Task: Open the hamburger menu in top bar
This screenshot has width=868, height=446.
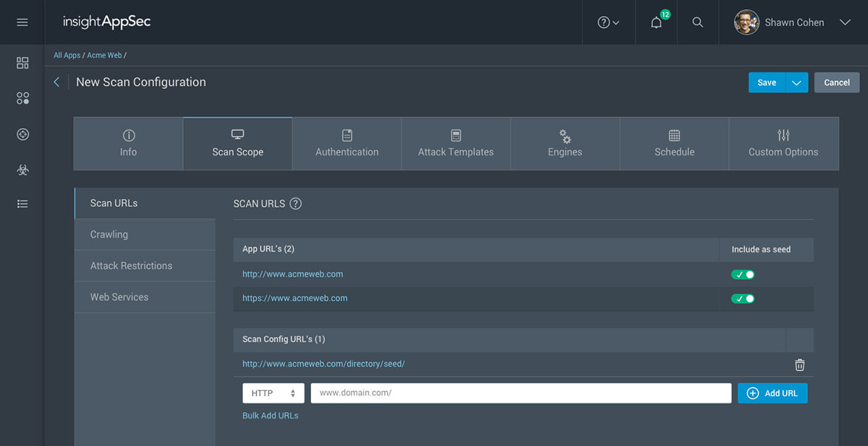Action: [22, 22]
